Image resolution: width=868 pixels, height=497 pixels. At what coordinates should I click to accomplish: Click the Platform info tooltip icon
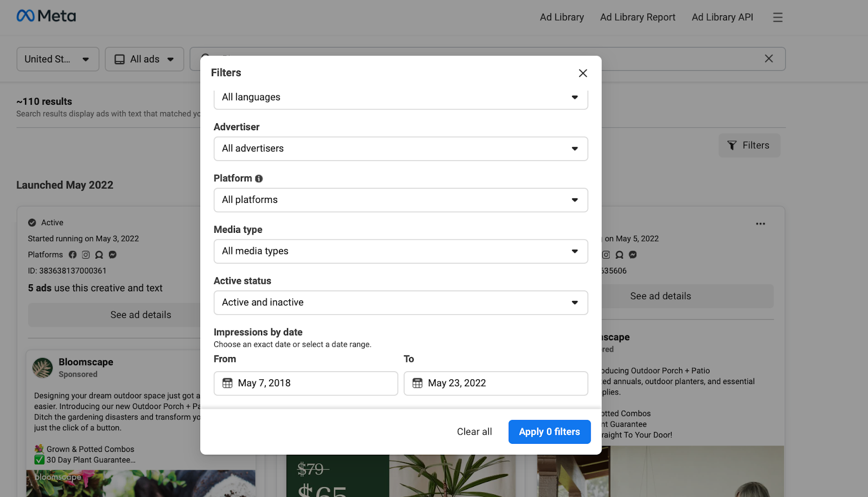259,178
